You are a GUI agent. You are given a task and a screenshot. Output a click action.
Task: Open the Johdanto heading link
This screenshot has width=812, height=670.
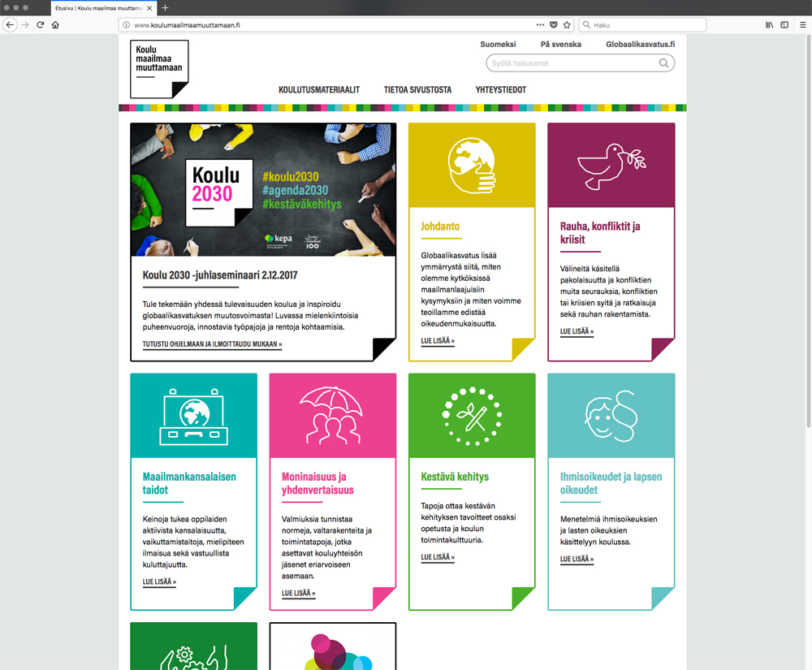pos(440,227)
